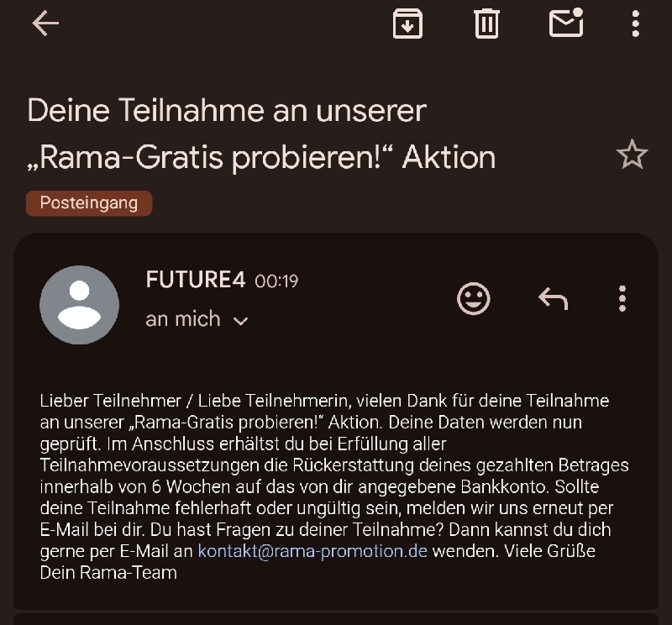Mark the email as unread

pos(567,23)
